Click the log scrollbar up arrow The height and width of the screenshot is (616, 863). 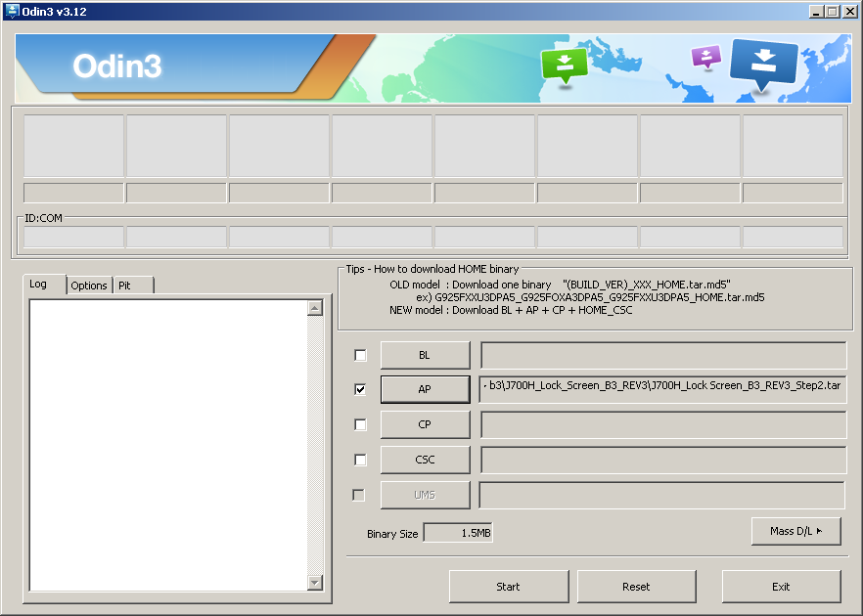click(x=315, y=308)
